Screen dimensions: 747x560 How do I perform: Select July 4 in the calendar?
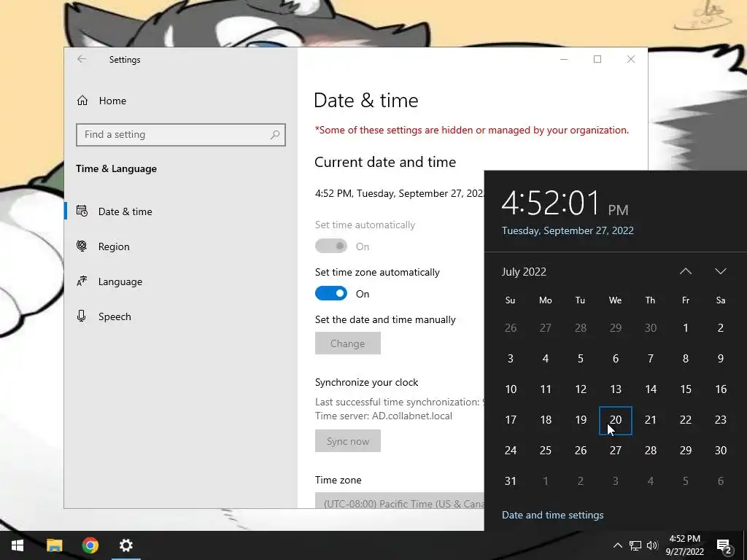tap(546, 359)
